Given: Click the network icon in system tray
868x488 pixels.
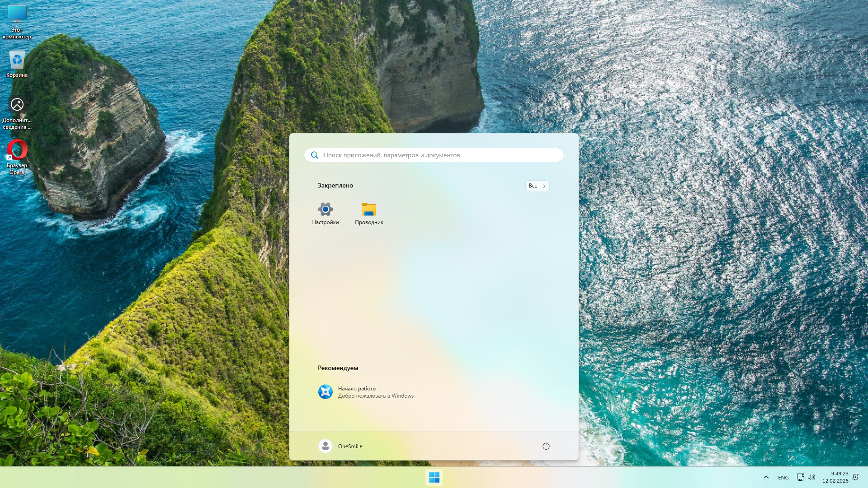Looking at the screenshot, I should coord(800,477).
